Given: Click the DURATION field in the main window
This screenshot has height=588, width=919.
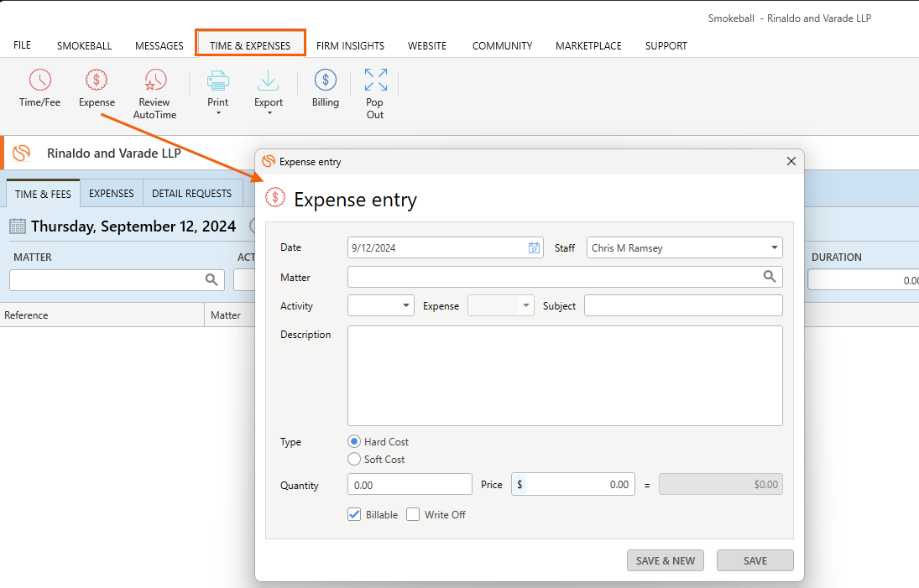Looking at the screenshot, I should (864, 280).
